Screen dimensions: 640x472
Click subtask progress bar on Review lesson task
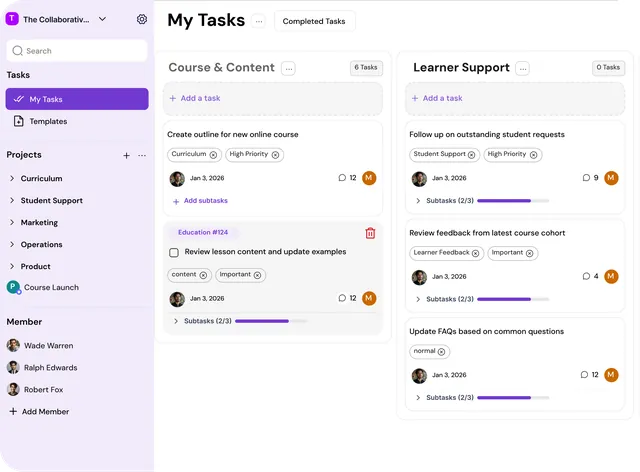271,321
